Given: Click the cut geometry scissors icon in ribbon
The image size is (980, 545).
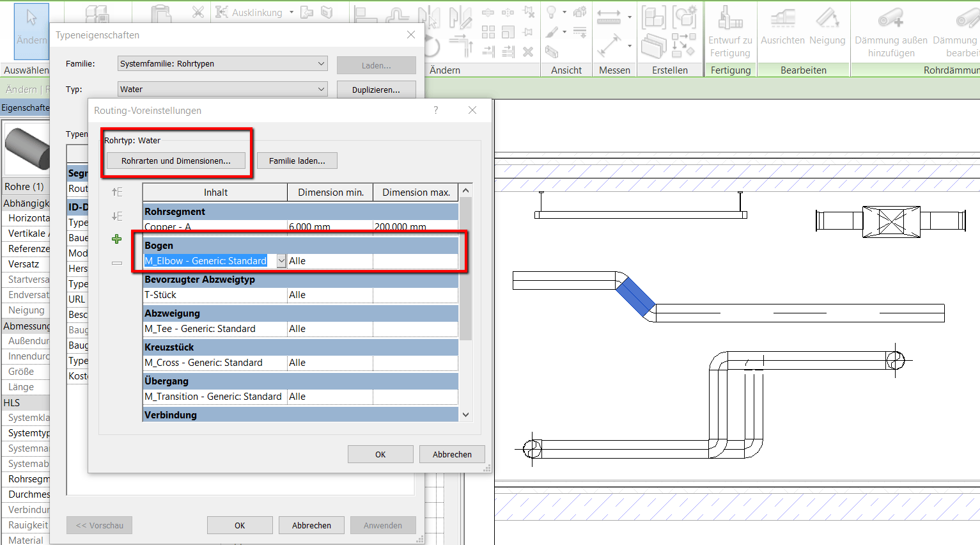Looking at the screenshot, I should [x=198, y=12].
